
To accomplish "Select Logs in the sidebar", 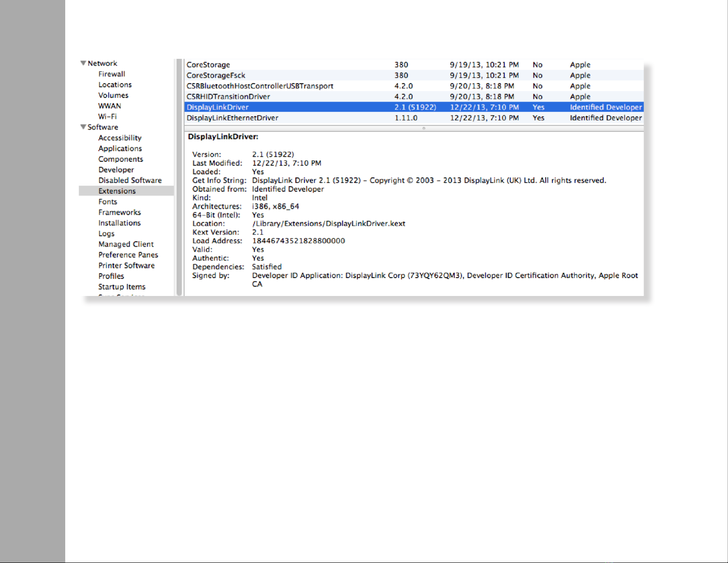I will click(107, 233).
